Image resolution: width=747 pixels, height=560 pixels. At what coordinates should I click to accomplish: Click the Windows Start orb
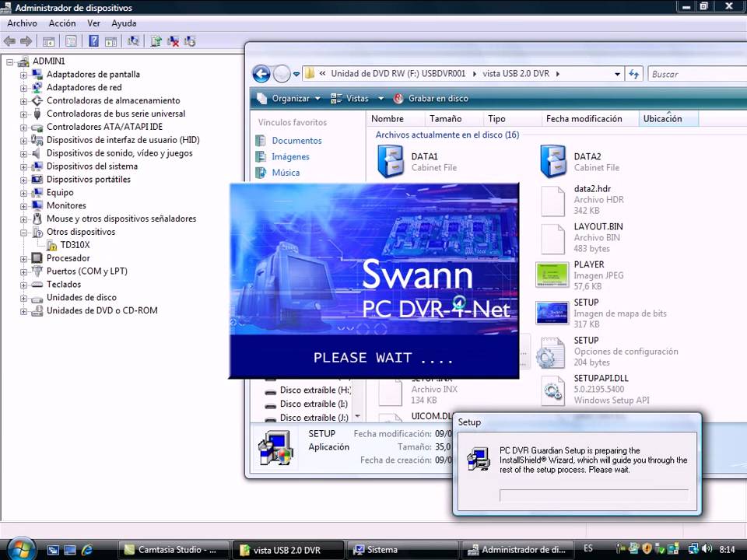[20, 548]
